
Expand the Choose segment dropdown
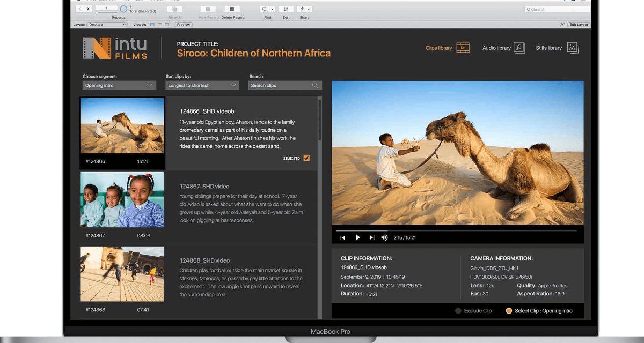[119, 85]
